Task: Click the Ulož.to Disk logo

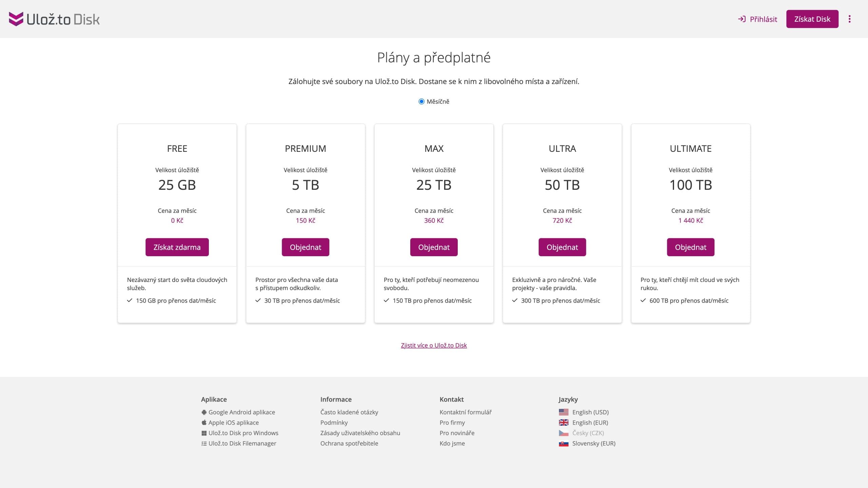Action: (54, 19)
